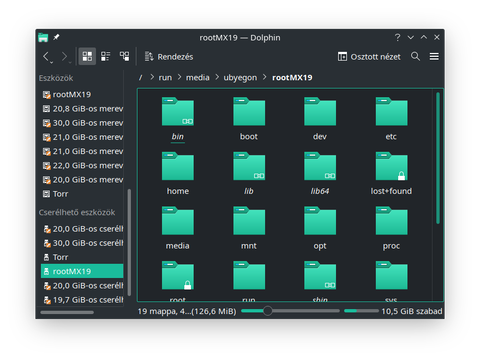
Task: Click the Dolphin app icon in titlebar
Action: [43, 37]
